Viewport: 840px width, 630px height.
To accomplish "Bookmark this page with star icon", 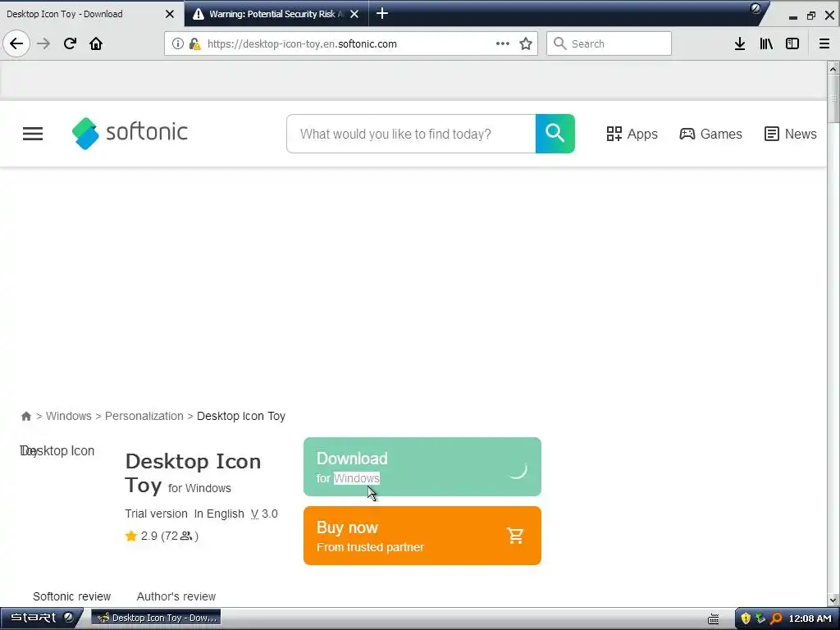I will (526, 43).
